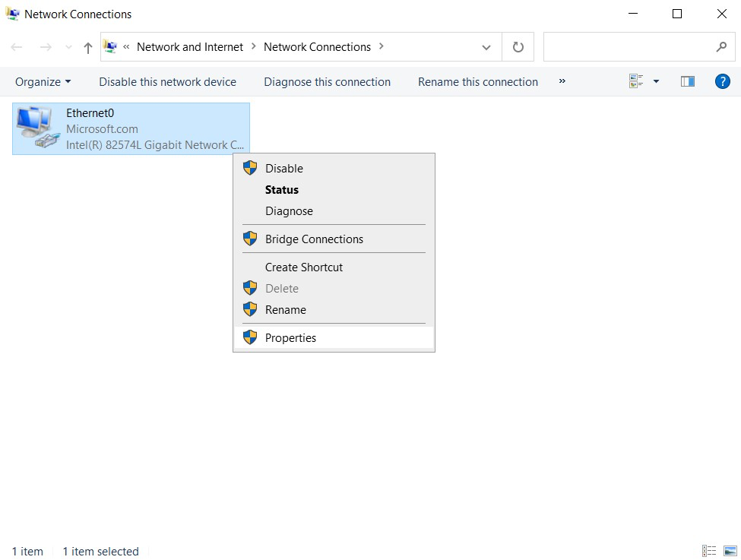Open the Organize dropdown menu
Image resolution: width=741 pixels, height=560 pixels.
click(x=43, y=82)
